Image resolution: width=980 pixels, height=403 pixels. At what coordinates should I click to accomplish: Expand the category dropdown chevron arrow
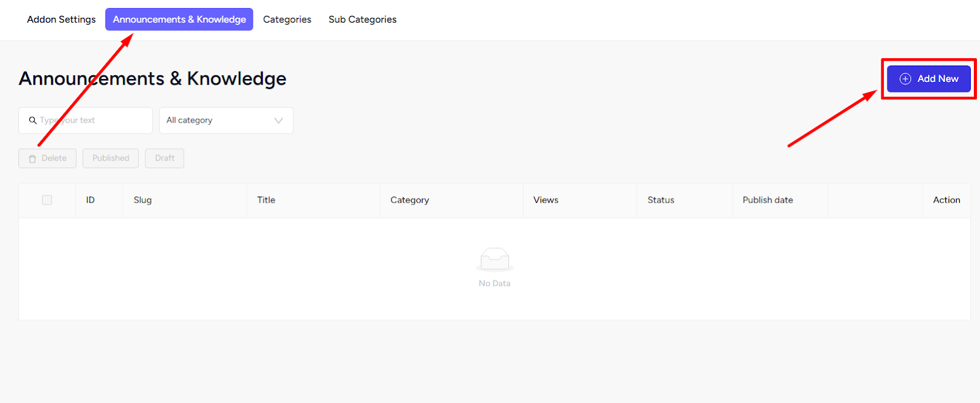[x=279, y=121]
